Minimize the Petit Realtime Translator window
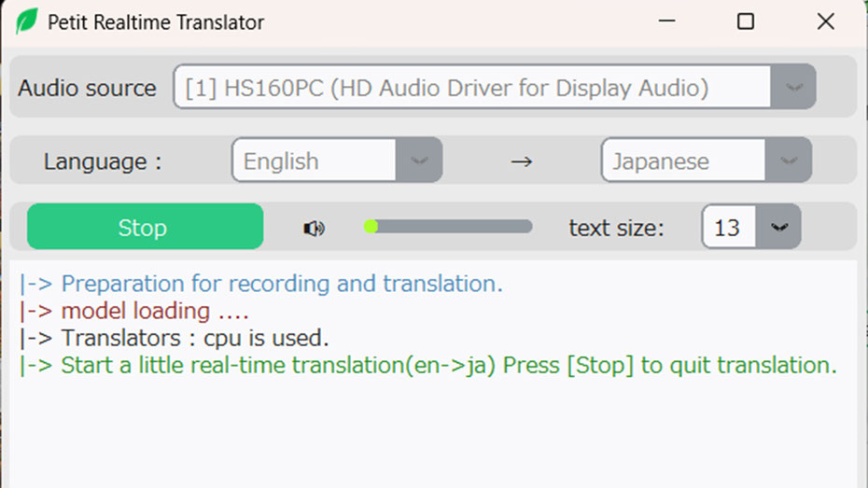The width and height of the screenshot is (868, 488). pyautogui.click(x=666, y=21)
